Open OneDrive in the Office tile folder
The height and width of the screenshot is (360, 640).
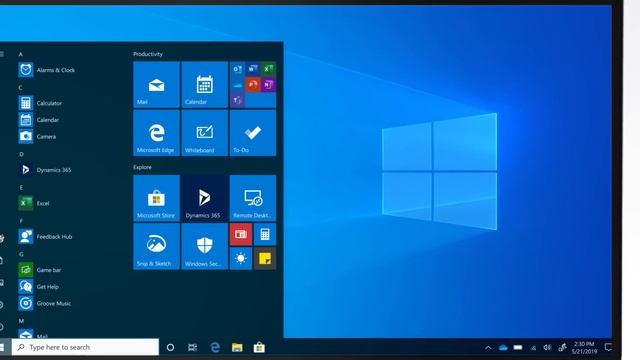[x=238, y=85]
